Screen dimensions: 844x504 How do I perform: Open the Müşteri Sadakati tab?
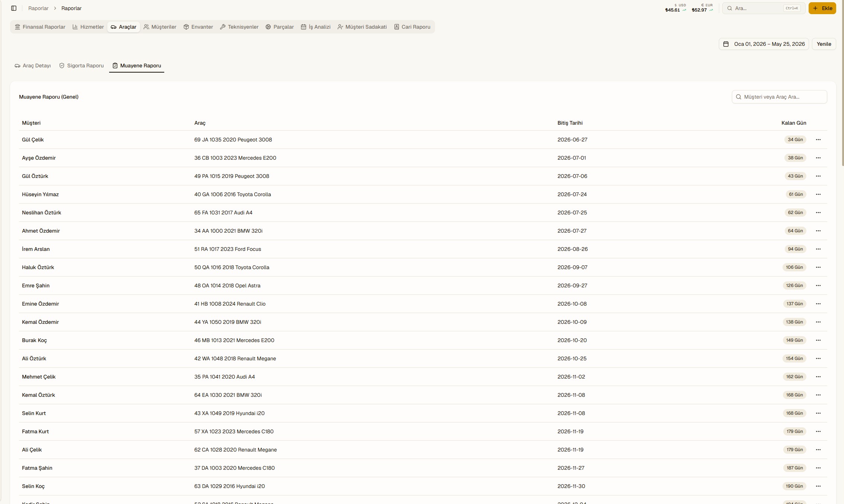(362, 27)
